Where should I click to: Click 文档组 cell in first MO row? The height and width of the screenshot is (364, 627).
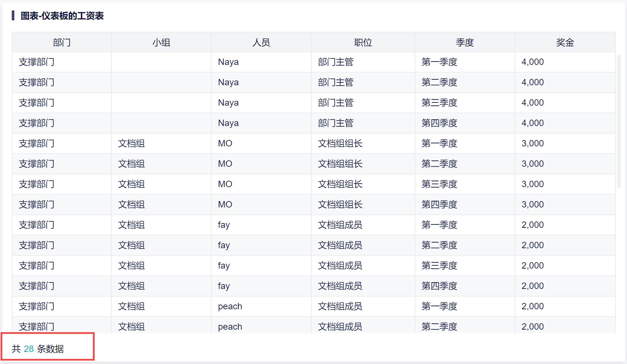(131, 143)
